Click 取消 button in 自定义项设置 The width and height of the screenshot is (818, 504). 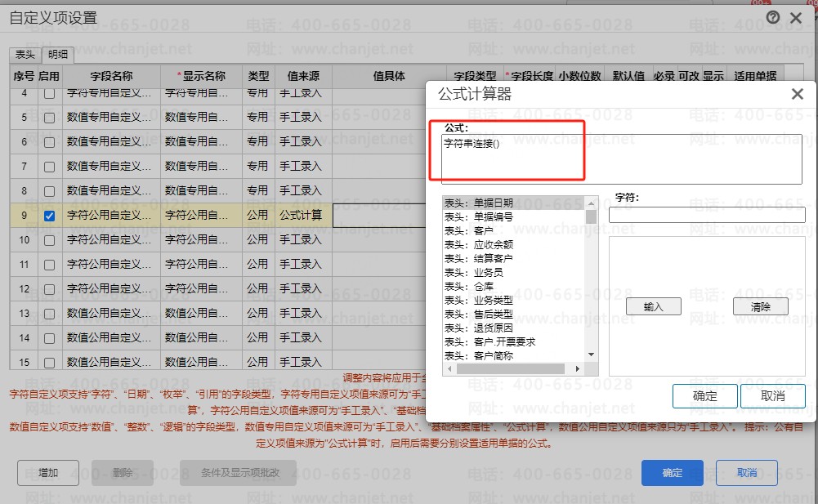(747, 473)
